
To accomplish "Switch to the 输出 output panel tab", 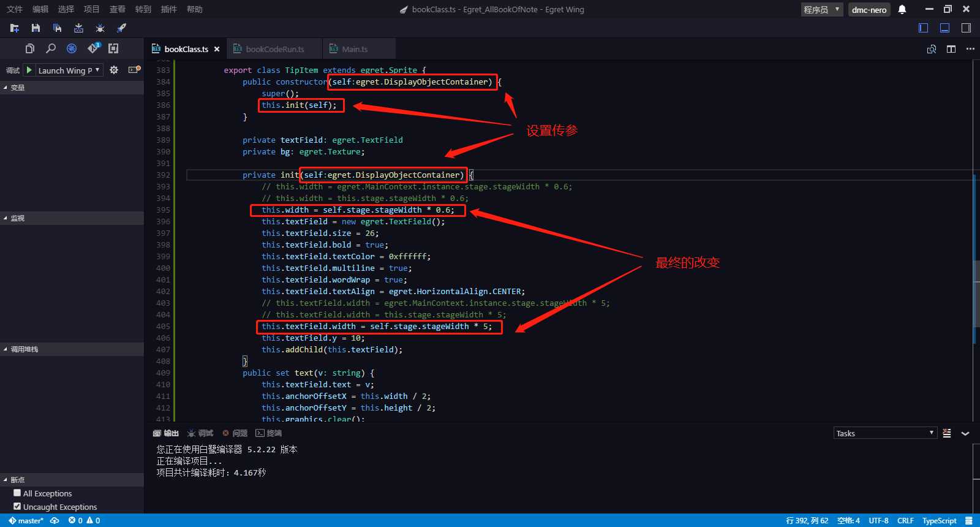I will pos(166,433).
